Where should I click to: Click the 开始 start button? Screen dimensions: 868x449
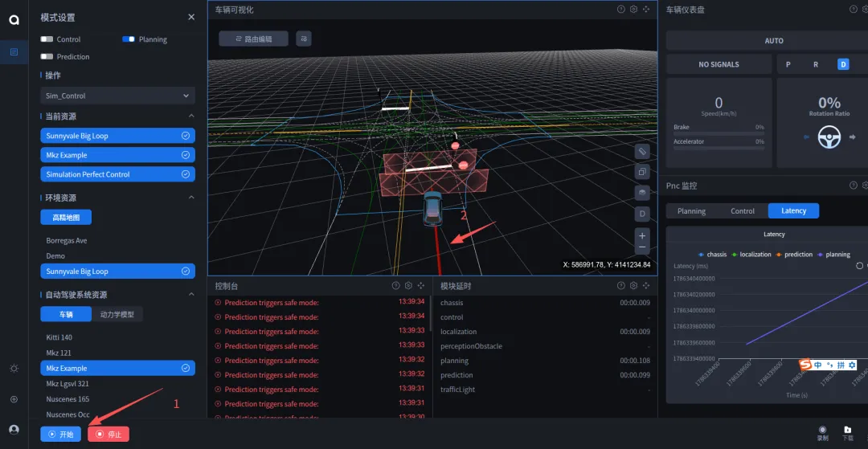pyautogui.click(x=60, y=434)
